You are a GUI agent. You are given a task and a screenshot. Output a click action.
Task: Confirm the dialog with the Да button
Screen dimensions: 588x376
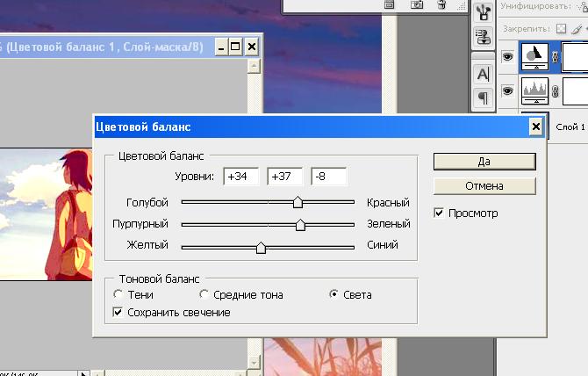click(x=484, y=162)
